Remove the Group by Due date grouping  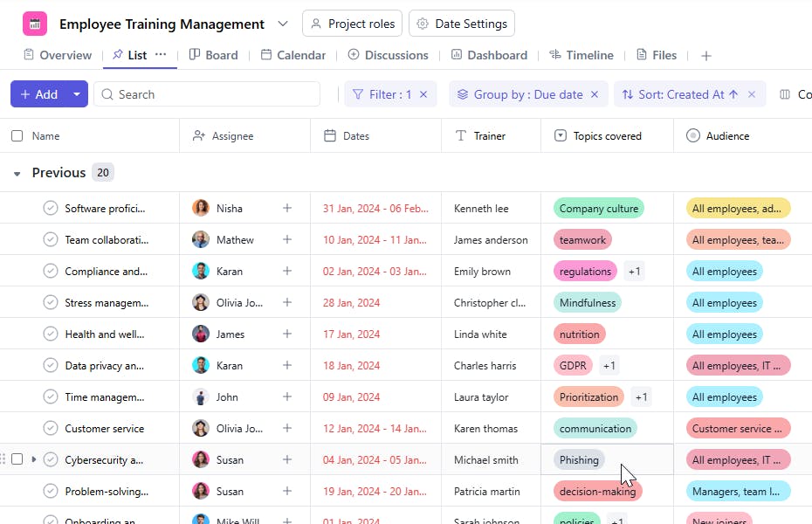point(595,94)
